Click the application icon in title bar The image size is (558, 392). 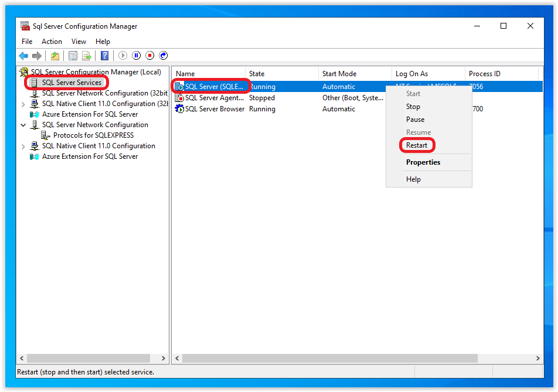click(25, 26)
